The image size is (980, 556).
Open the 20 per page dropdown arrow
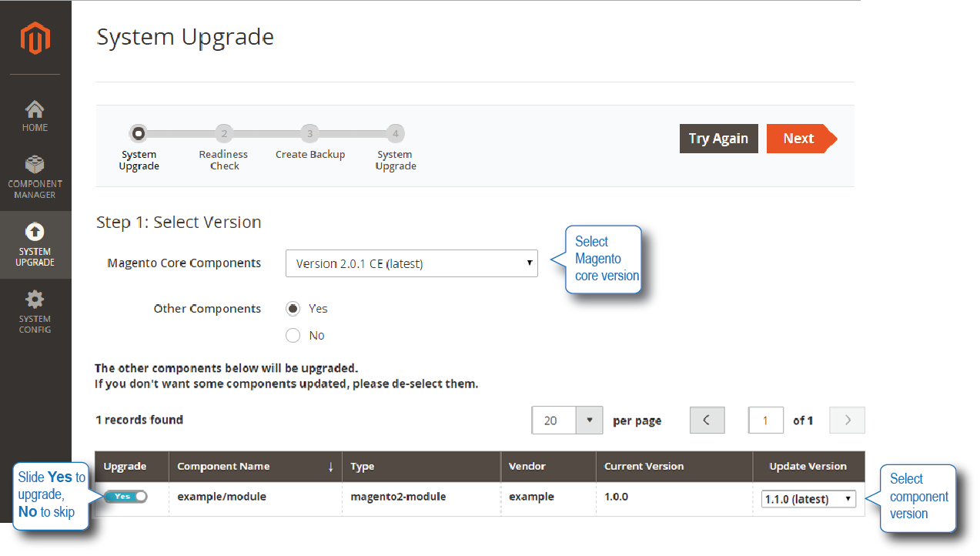[x=590, y=420]
